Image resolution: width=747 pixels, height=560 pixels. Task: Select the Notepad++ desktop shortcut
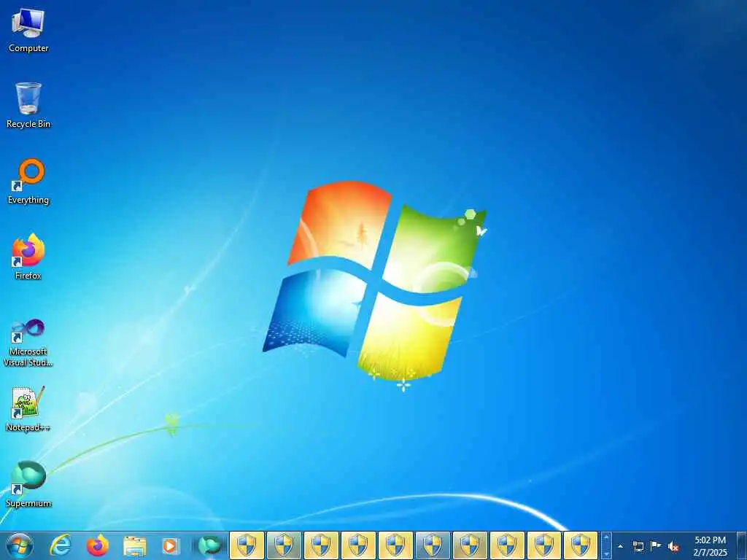(28, 409)
